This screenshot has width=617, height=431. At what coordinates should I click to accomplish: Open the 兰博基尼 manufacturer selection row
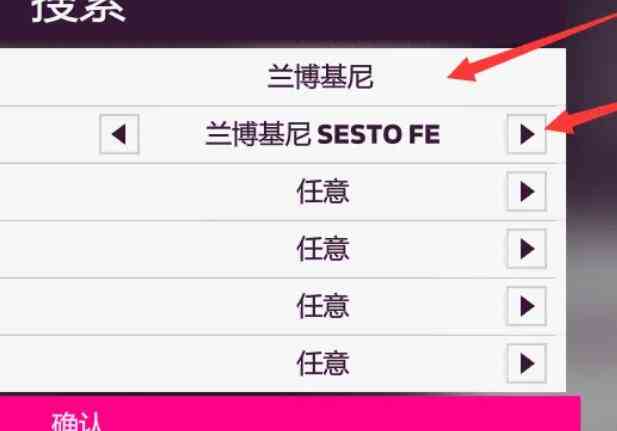coord(283,77)
